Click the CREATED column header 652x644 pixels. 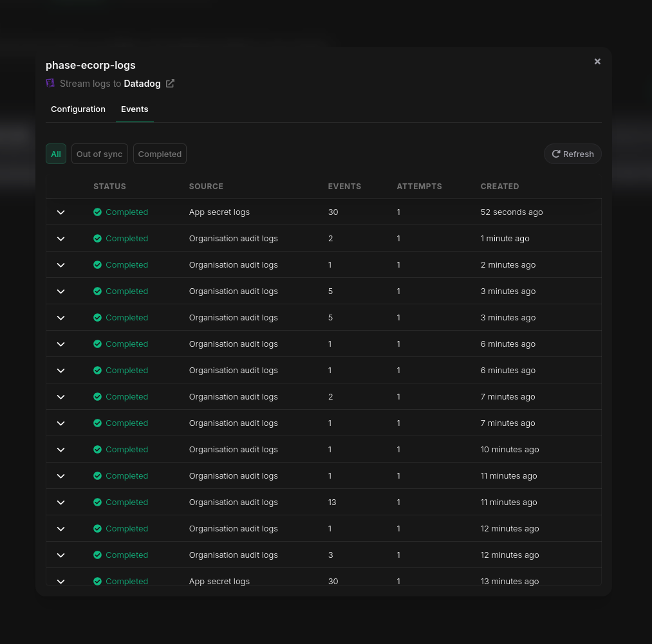(x=500, y=187)
